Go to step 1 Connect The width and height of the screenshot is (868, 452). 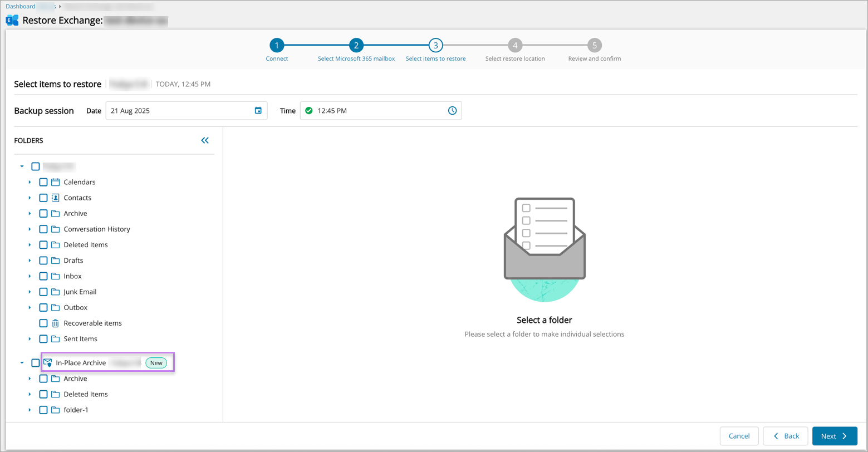[x=277, y=46]
